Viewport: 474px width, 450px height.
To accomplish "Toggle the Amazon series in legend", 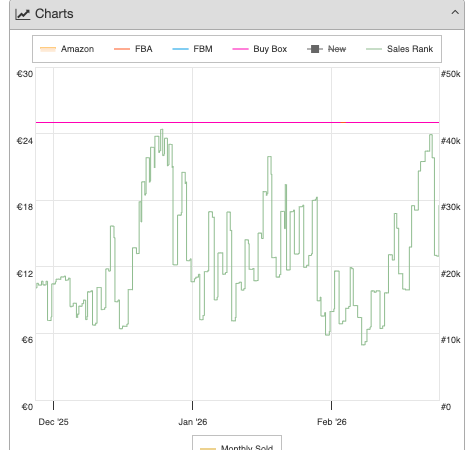I will [x=67, y=49].
